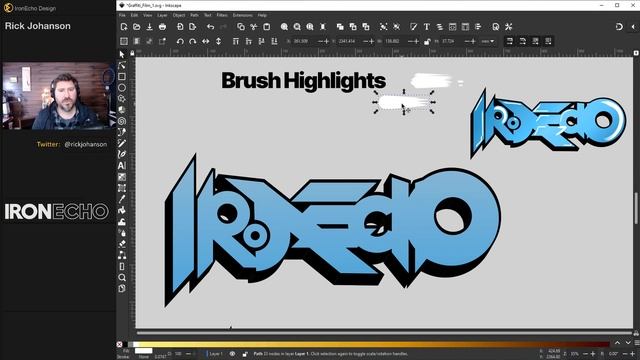Click the X position input field

pos(304,41)
